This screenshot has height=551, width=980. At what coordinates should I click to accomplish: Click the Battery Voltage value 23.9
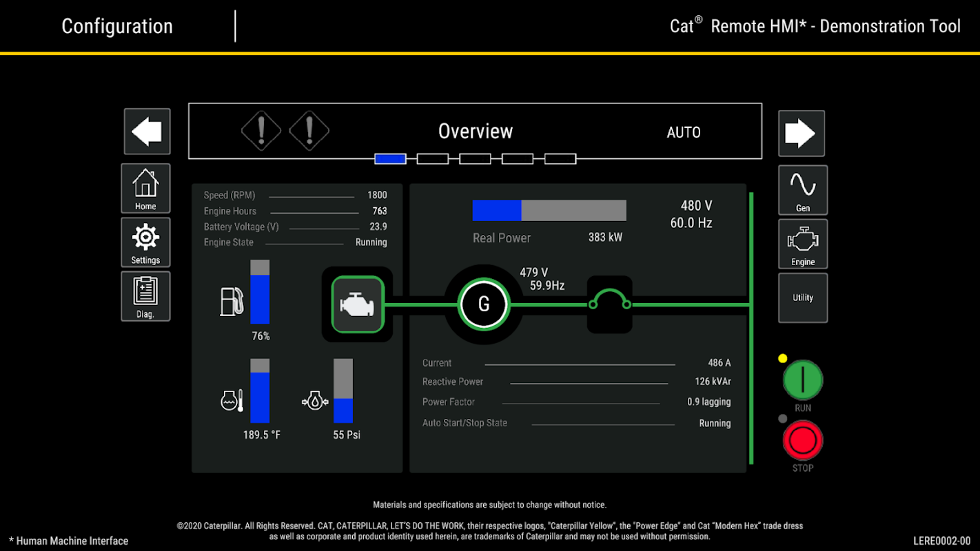click(378, 227)
